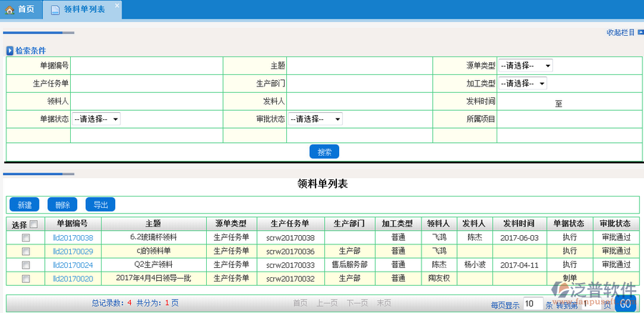This screenshot has height=313, width=644.
Task: Open the 单据状态 dropdown
Action: (x=96, y=119)
